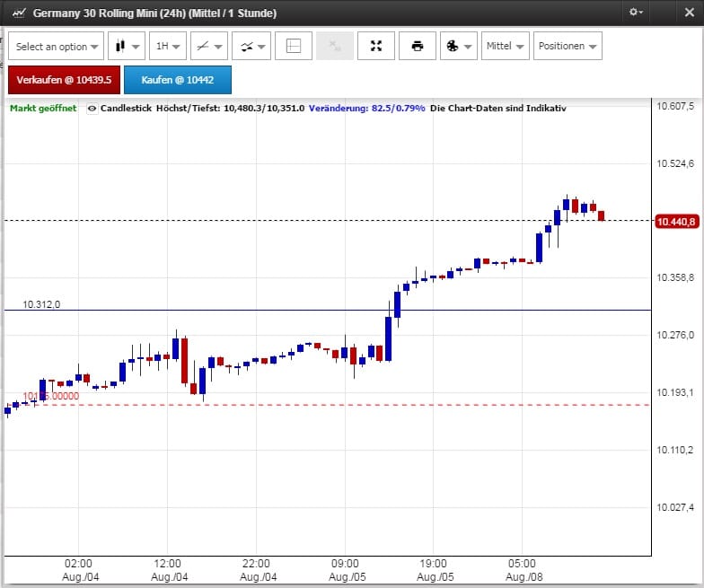Screen dimensions: 704x588
Task: Expand the 1H timeframe dropdown
Action: coord(168,46)
